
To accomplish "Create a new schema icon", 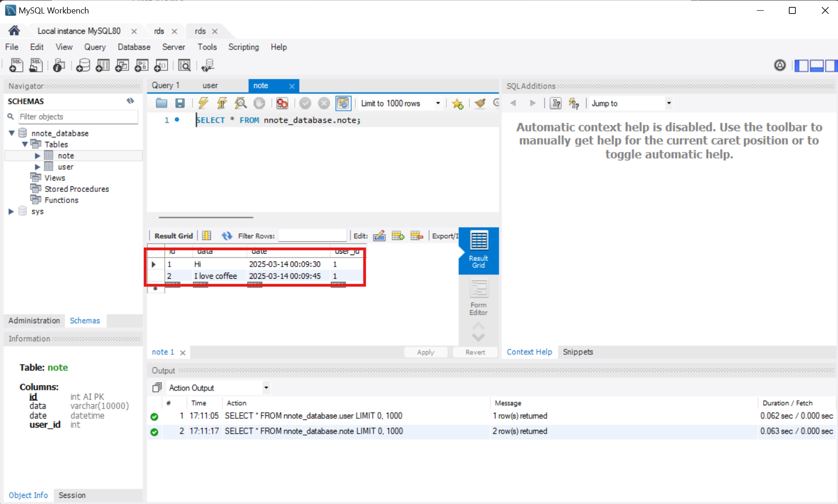I will click(83, 65).
